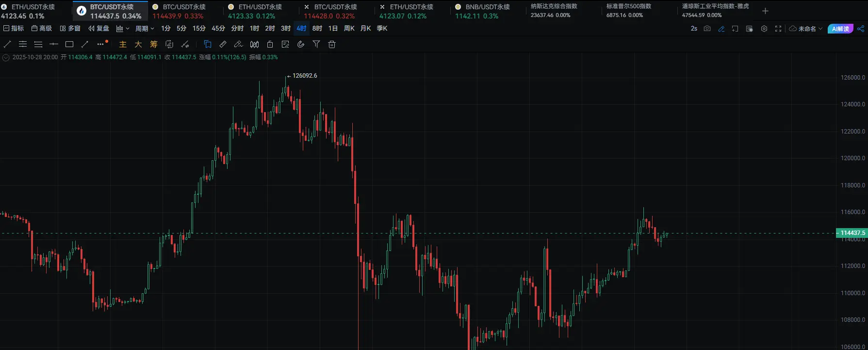Click the 高级 advanced button
The image size is (868, 350).
point(42,29)
